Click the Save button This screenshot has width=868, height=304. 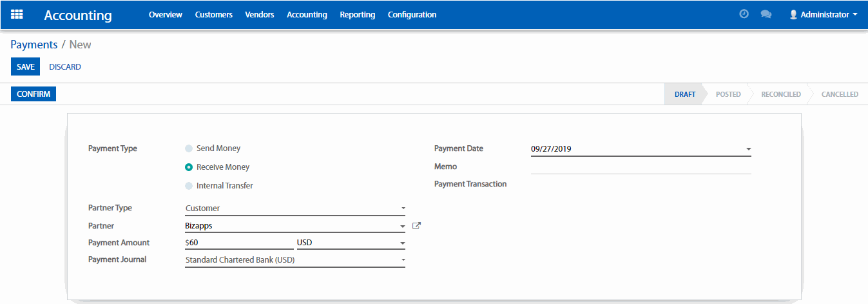[x=26, y=66]
